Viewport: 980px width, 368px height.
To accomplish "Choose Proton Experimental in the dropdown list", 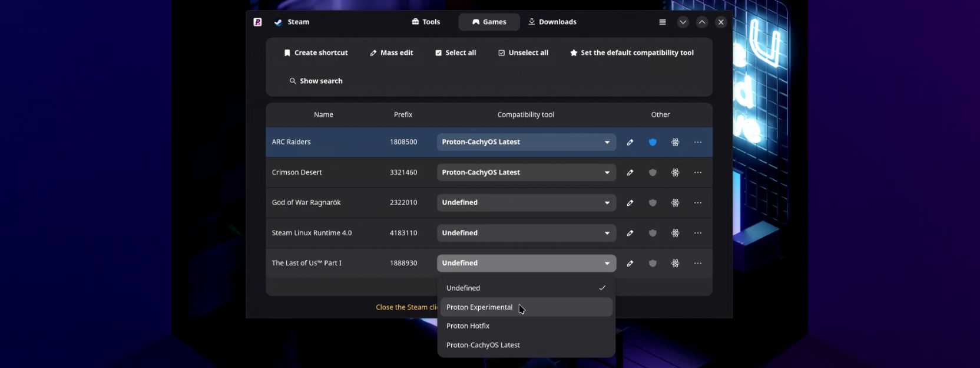I will (x=527, y=307).
